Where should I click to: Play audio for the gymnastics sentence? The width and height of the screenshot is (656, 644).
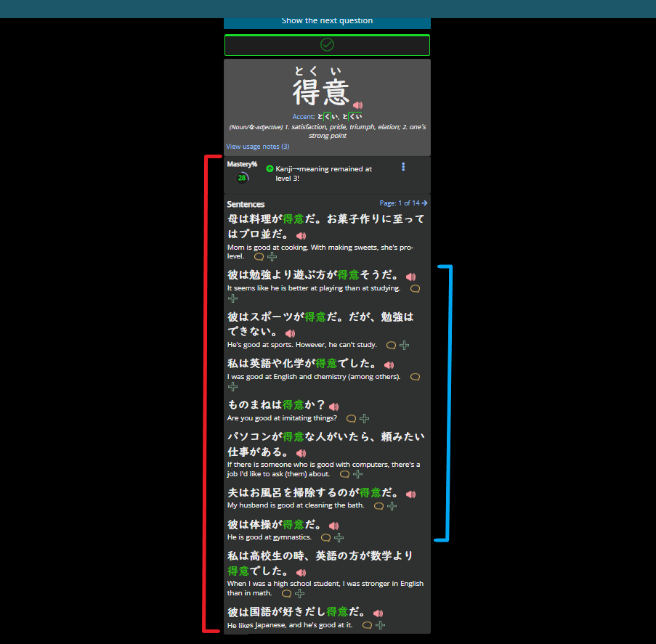point(333,525)
